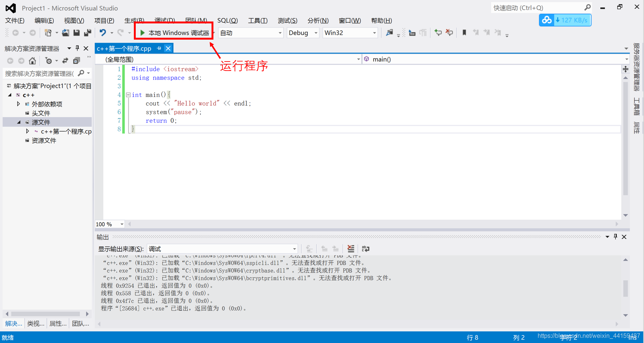Open the Win32 platform dropdown
644x343 pixels.
tap(350, 33)
